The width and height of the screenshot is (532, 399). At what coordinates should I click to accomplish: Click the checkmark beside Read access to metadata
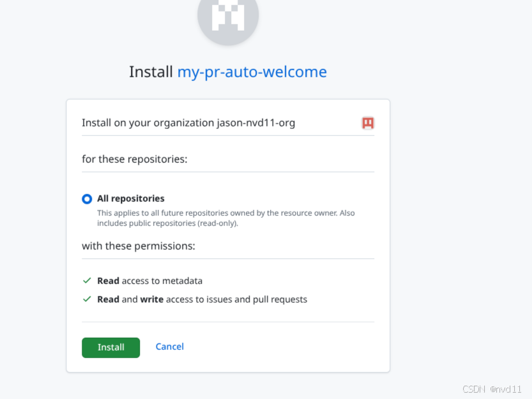point(87,281)
